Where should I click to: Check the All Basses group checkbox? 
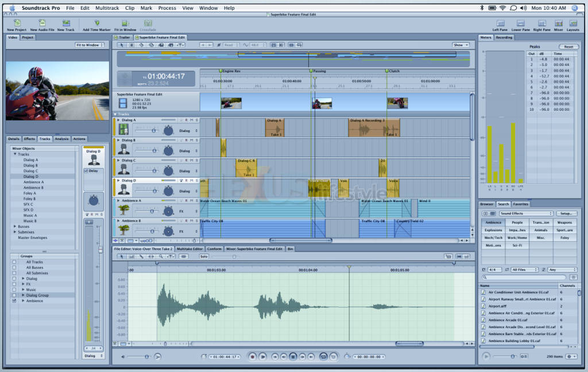coord(14,268)
